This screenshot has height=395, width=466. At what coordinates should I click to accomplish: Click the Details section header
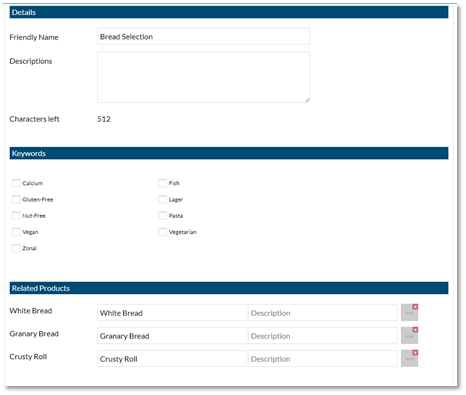229,12
